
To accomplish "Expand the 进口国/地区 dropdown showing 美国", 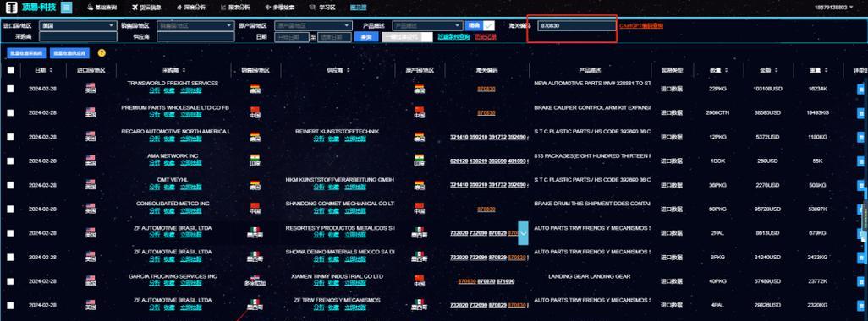I will (x=78, y=25).
